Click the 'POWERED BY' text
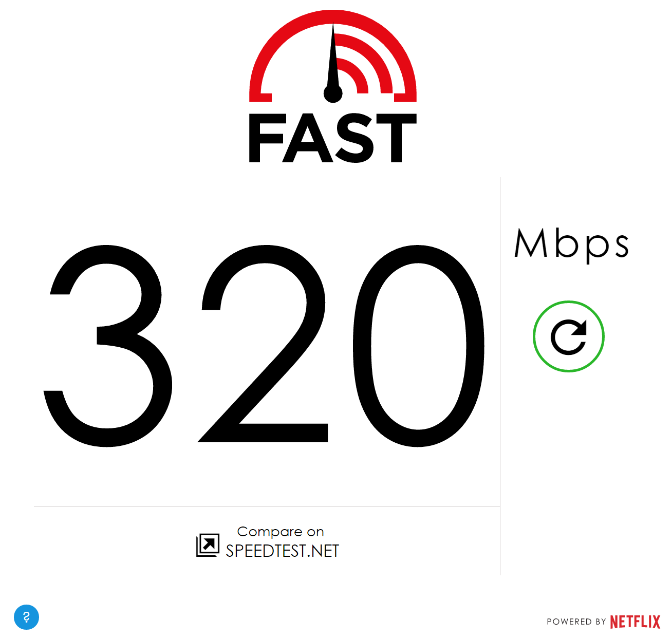 [576, 622]
